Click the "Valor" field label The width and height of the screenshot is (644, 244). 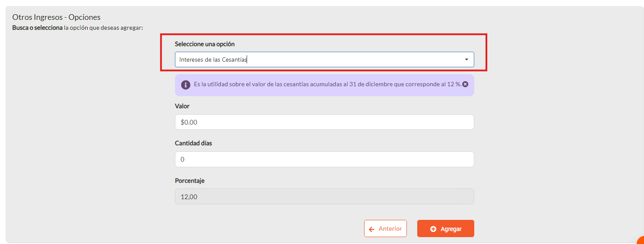click(182, 106)
